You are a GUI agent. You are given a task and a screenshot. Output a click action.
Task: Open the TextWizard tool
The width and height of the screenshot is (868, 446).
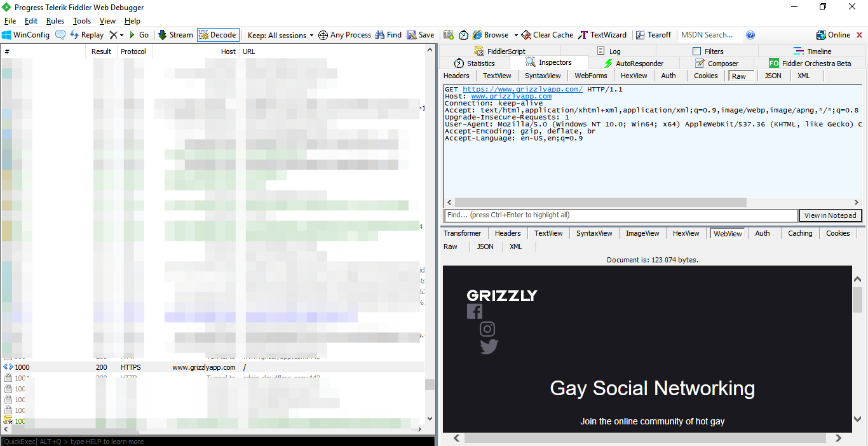[x=602, y=35]
